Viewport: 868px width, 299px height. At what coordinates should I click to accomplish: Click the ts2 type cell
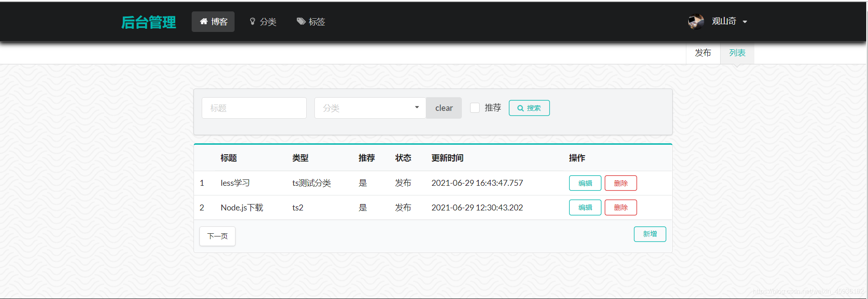(298, 208)
